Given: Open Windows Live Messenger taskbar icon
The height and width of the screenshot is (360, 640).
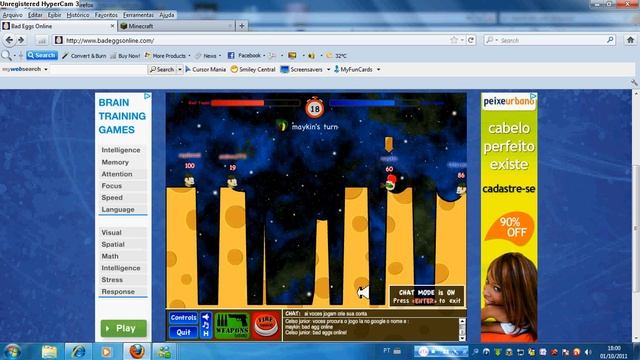Looking at the screenshot, I should [x=164, y=351].
